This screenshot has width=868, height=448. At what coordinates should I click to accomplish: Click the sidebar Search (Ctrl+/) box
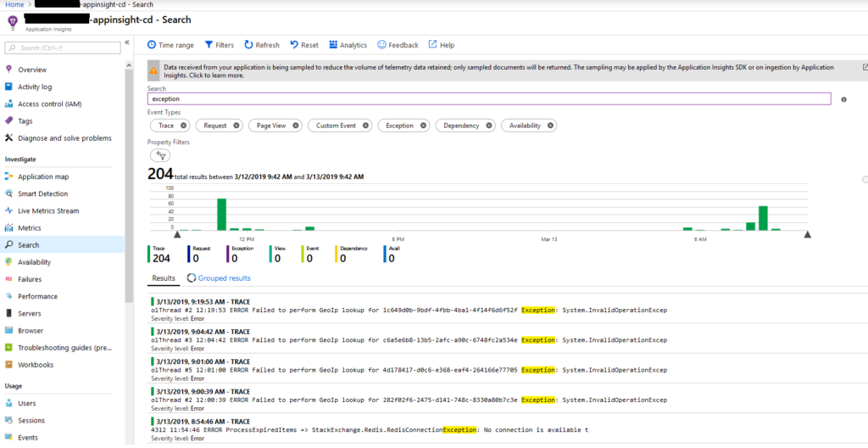click(x=63, y=48)
